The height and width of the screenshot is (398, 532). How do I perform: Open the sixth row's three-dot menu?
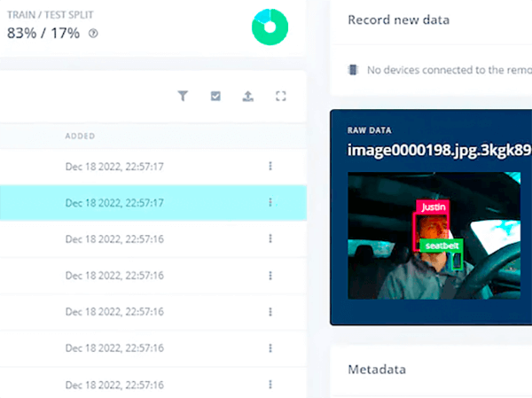pos(270,348)
